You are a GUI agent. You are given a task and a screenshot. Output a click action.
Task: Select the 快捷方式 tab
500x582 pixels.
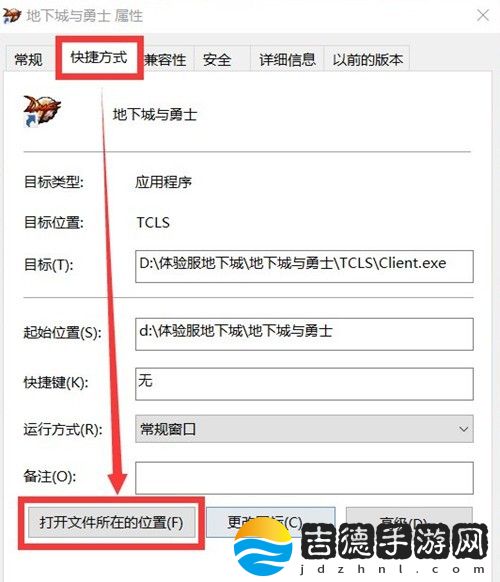pos(99,58)
